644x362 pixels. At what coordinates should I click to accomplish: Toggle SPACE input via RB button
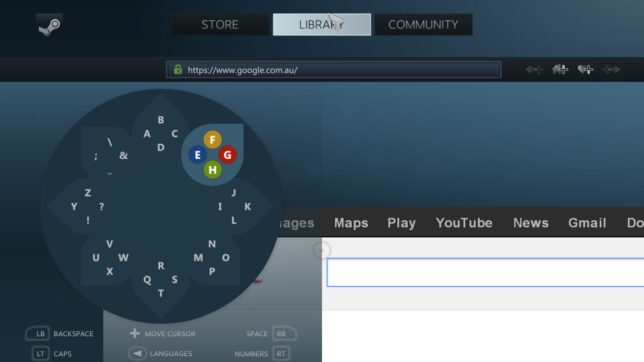280,333
